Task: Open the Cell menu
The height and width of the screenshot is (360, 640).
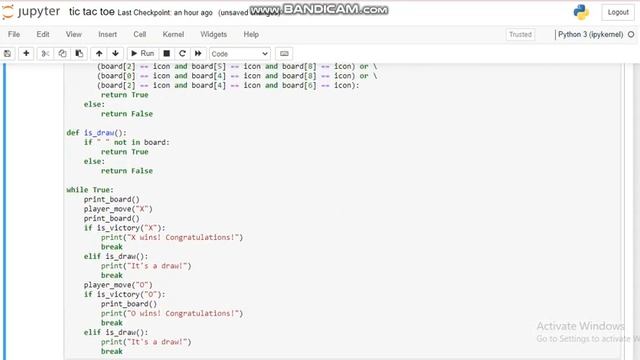Action: 140,34
